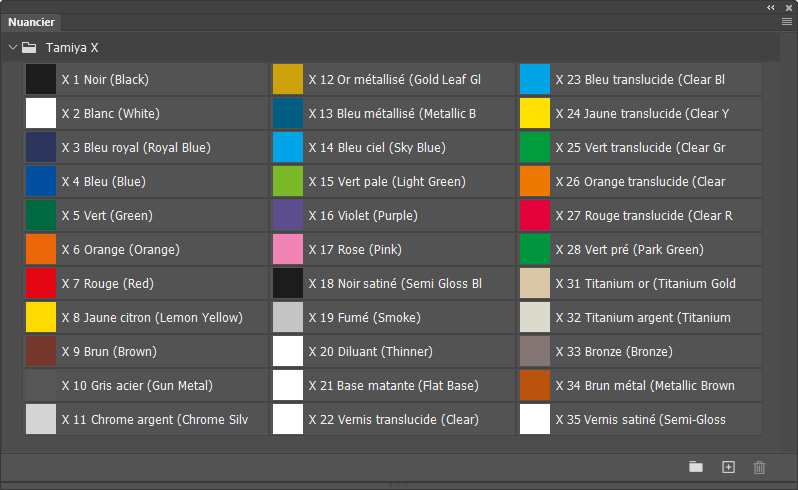Click the X 16 Violet (Purple) swatch
Viewport: 798px width, 490px height.
[x=288, y=216]
